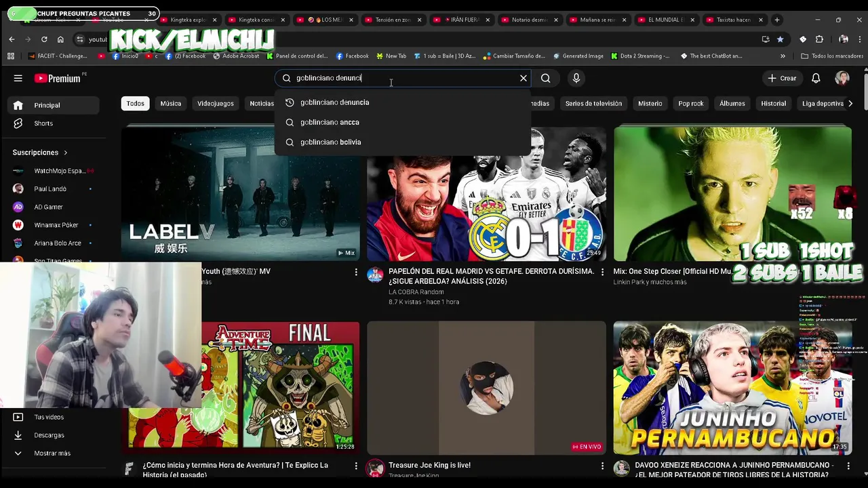Choose suggestion goblinciano bolivia

[403, 142]
